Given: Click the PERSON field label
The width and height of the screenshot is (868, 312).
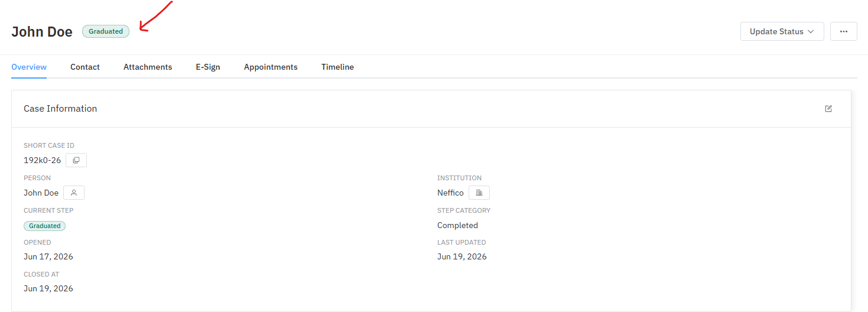Looking at the screenshot, I should (37, 178).
